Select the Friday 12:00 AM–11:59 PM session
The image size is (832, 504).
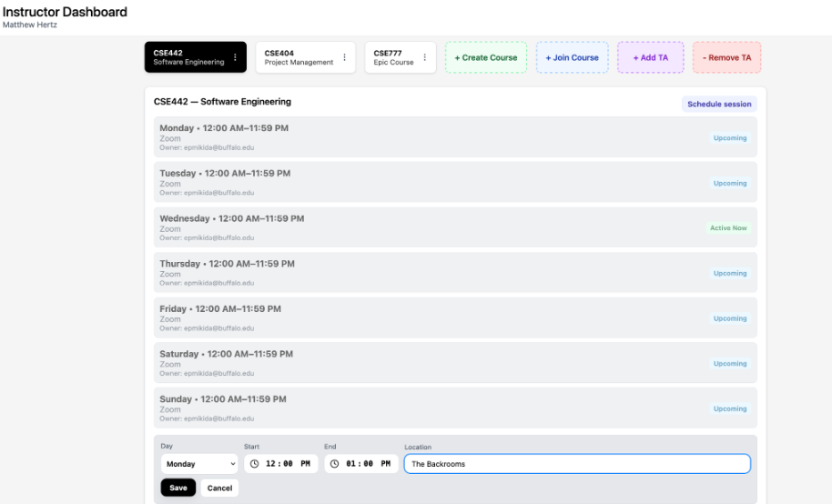pos(455,318)
